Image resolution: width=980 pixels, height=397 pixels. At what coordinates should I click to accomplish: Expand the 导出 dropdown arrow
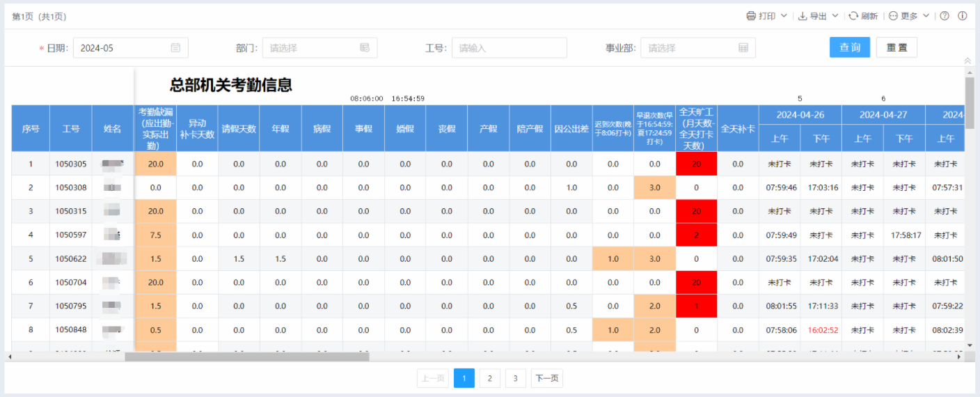tap(835, 16)
